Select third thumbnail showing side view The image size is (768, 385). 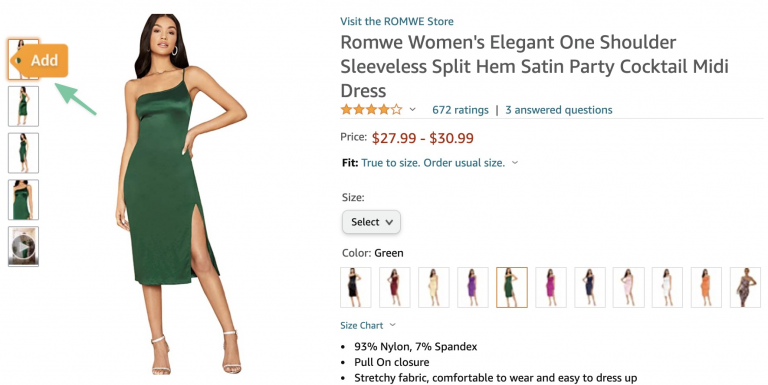point(23,153)
